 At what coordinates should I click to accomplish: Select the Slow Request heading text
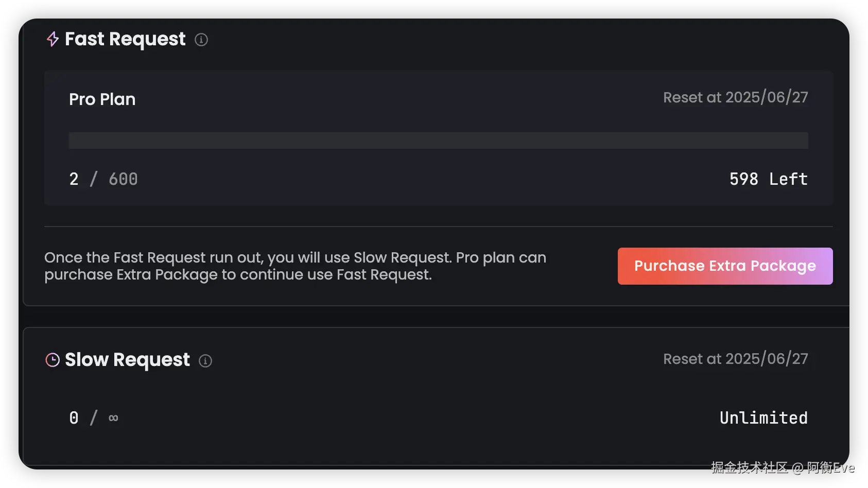(x=127, y=360)
